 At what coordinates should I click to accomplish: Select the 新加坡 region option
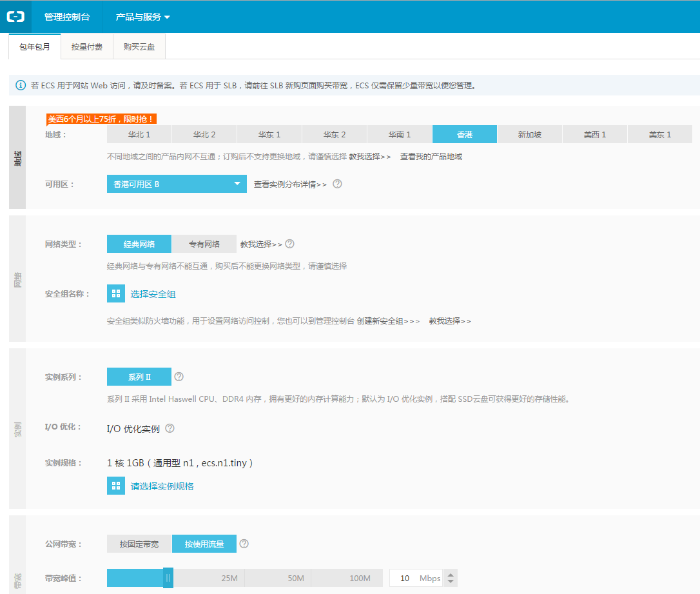tap(530, 134)
